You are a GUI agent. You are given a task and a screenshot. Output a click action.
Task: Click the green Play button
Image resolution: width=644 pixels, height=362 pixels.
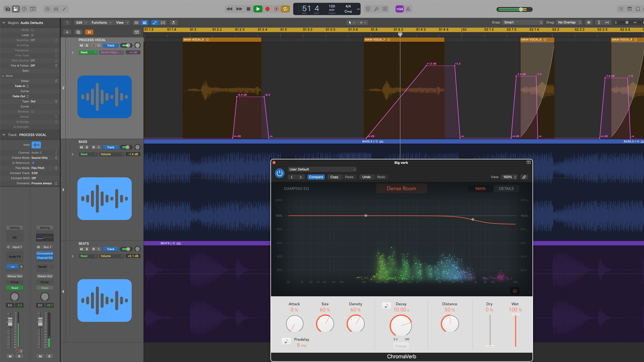pyautogui.click(x=258, y=9)
